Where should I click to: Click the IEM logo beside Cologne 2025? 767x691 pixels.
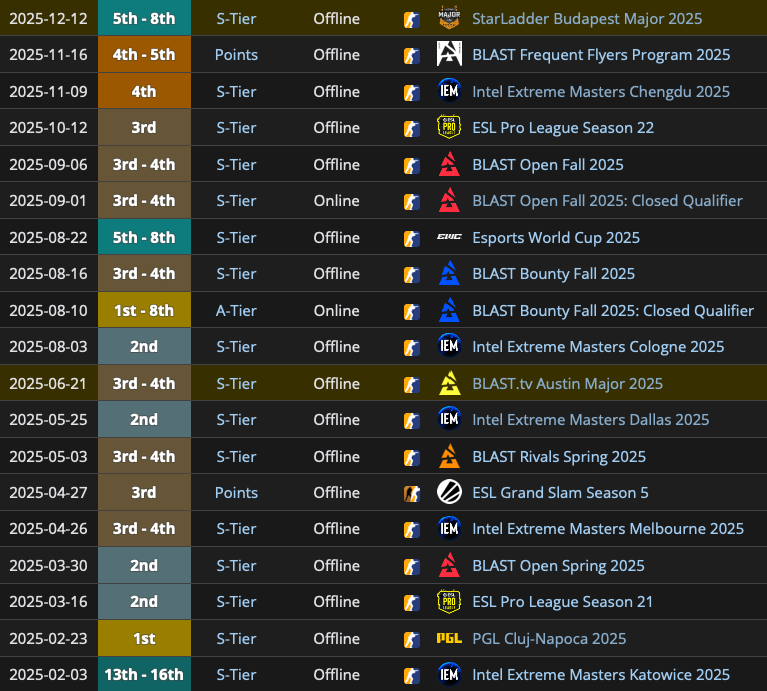(449, 346)
